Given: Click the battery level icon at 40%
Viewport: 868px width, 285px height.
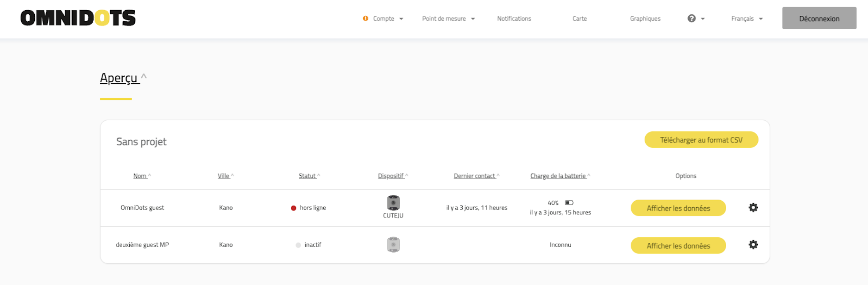Looking at the screenshot, I should (569, 203).
